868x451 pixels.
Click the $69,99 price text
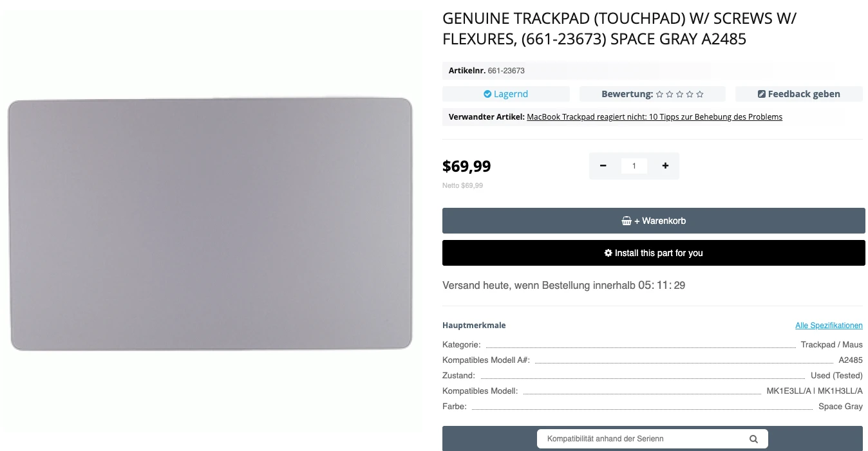(467, 167)
